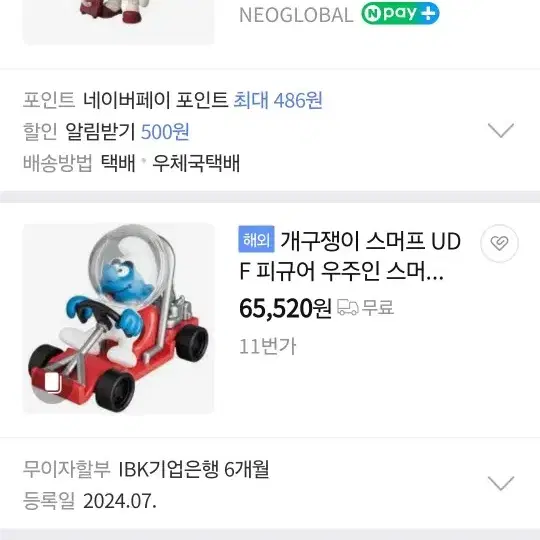
Task: Click 알림받기 500원 discount text
Action: [x=127, y=132]
